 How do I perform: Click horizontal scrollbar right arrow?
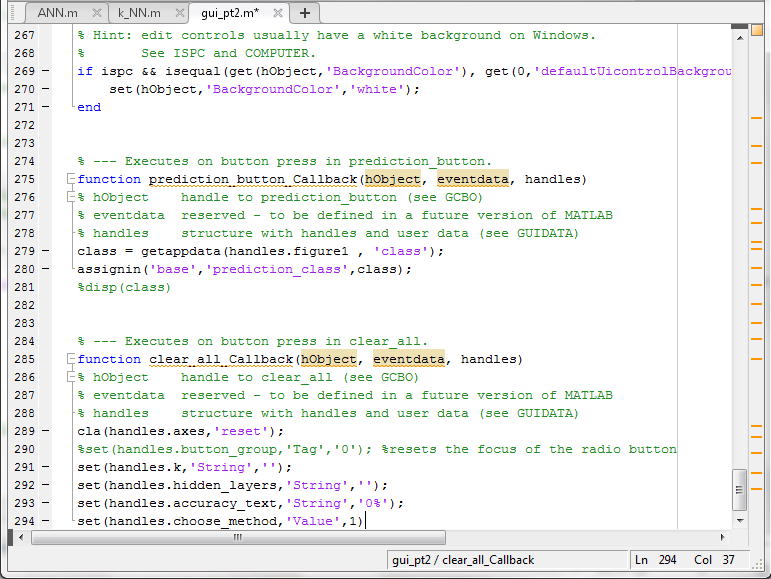coord(722,537)
